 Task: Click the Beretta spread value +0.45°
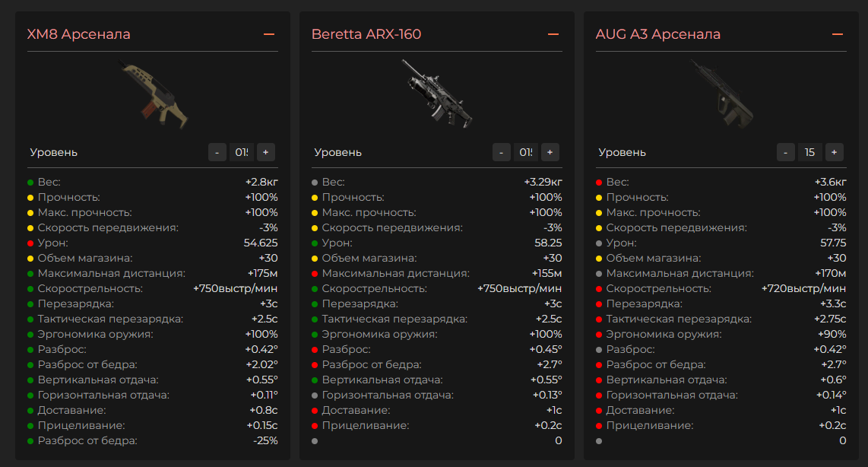546,350
